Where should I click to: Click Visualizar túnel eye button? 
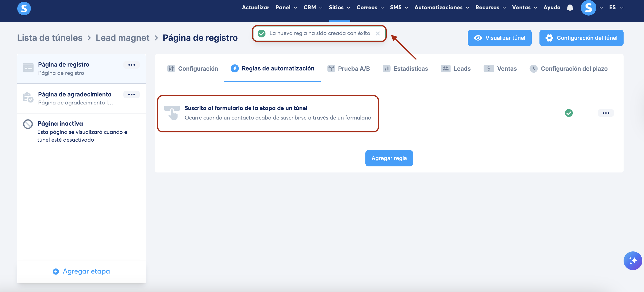pos(499,38)
